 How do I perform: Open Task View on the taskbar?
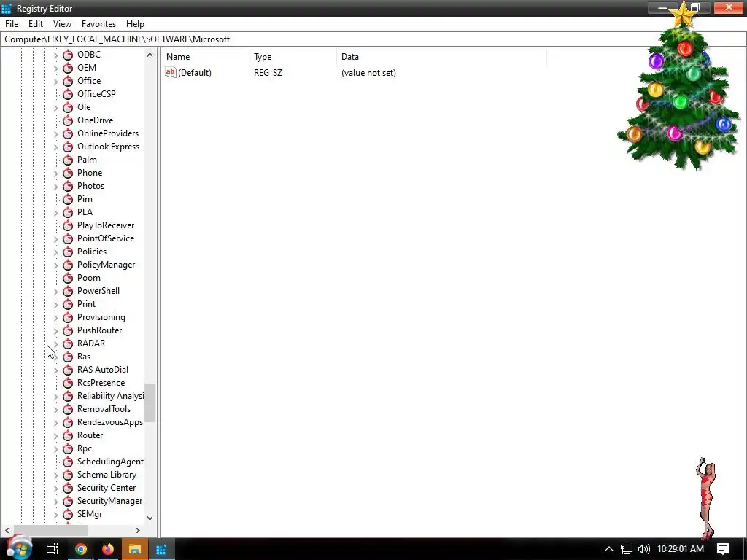52,549
